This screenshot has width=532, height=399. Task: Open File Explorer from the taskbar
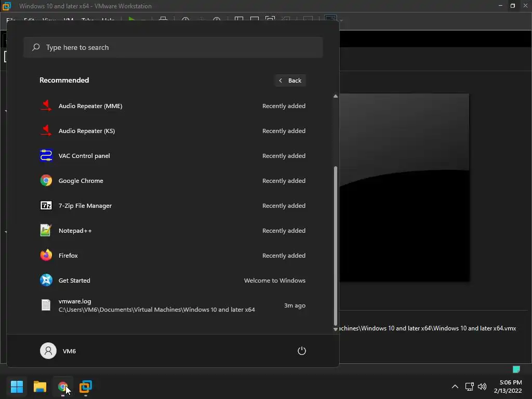point(39,387)
